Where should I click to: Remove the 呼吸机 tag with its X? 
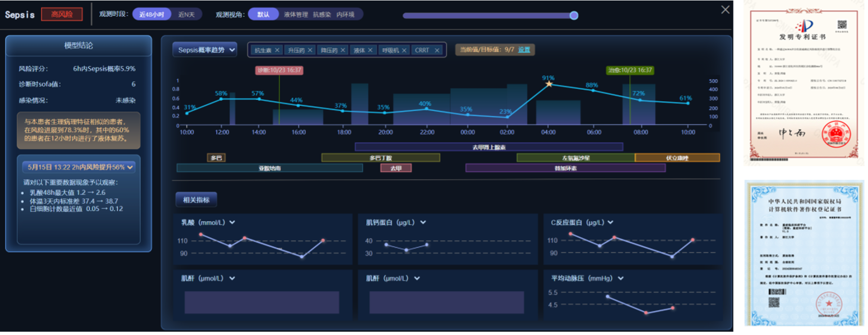click(404, 50)
